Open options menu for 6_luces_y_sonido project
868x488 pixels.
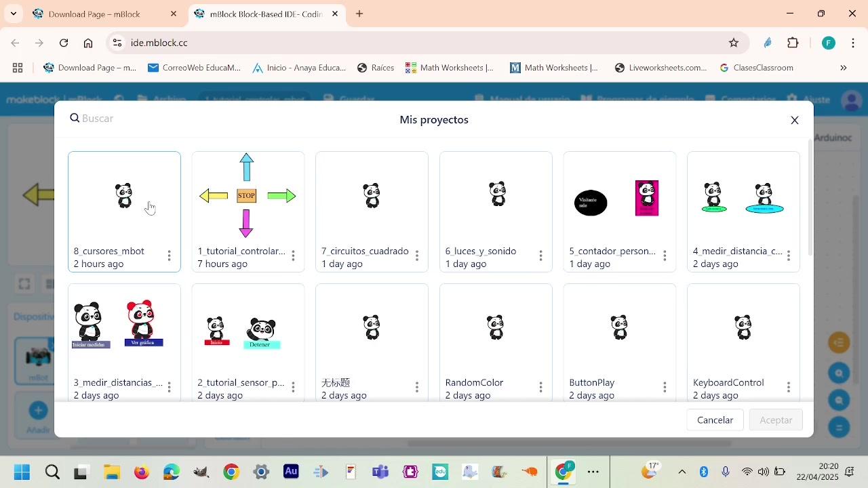[x=540, y=256]
